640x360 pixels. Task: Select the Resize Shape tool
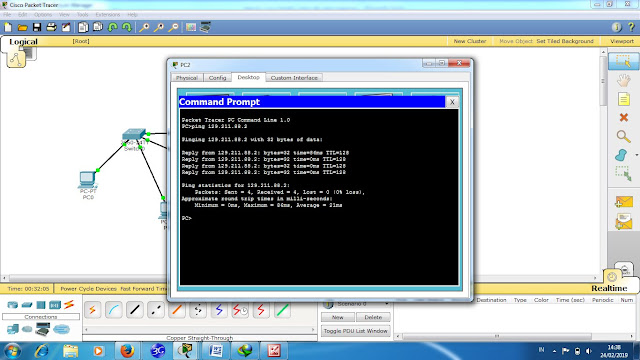point(623,173)
